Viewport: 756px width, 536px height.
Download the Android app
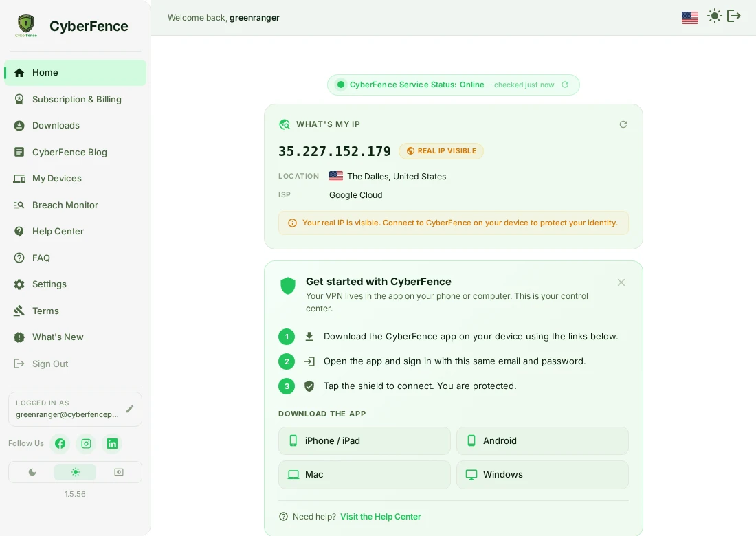coord(542,440)
